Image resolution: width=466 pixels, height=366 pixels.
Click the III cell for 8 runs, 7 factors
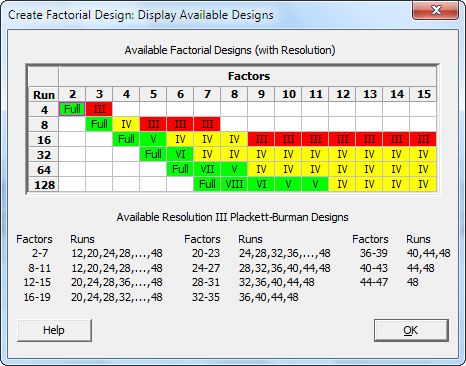click(x=207, y=124)
